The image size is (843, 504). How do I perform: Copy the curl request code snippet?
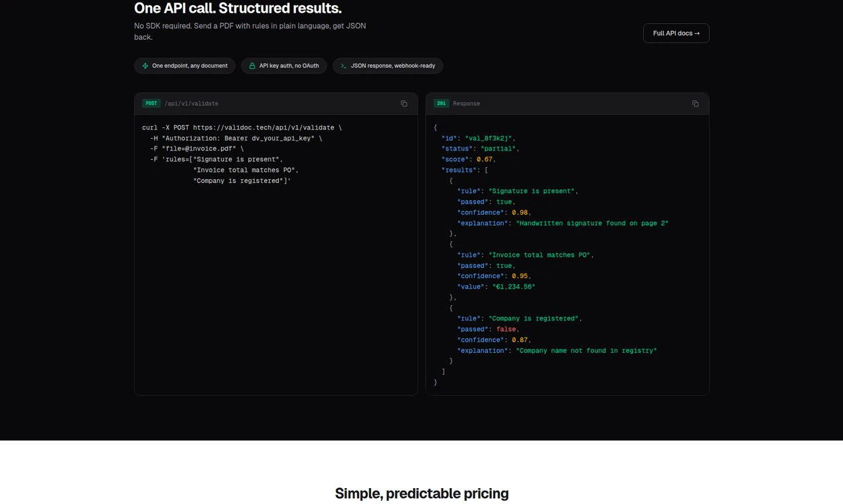(404, 103)
